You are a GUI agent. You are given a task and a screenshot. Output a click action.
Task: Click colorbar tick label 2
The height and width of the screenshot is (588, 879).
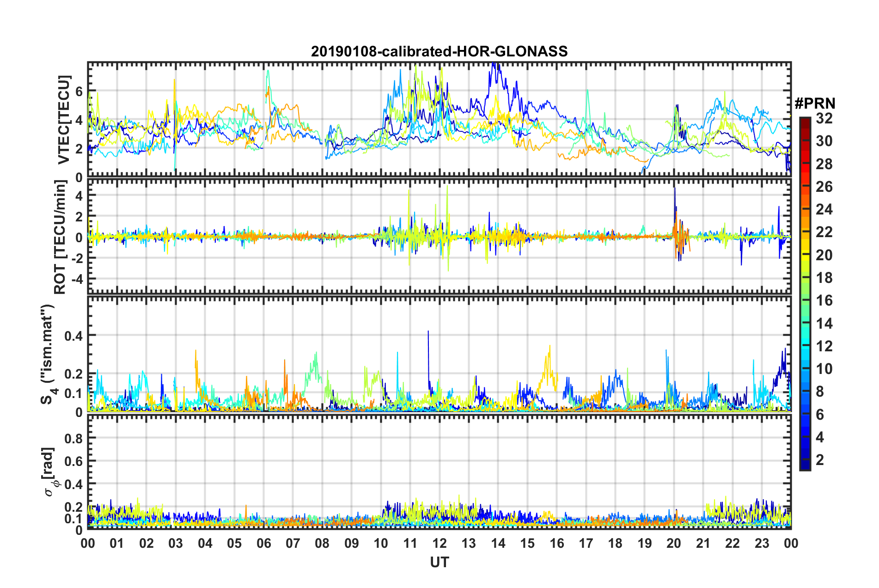tap(820, 459)
